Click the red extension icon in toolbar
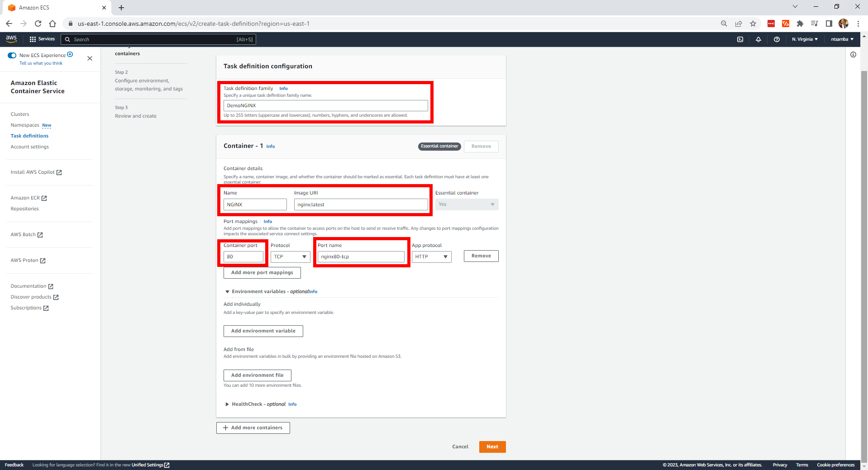 coord(771,24)
